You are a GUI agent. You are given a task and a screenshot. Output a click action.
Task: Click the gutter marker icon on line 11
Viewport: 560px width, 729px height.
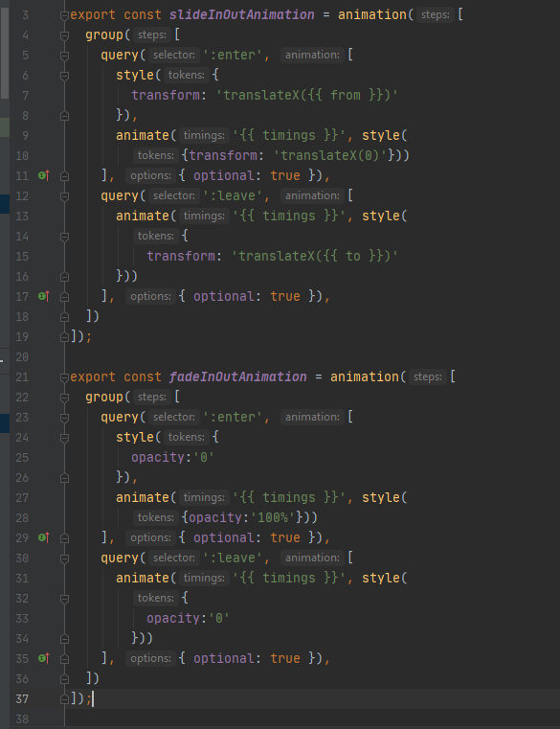point(44,175)
